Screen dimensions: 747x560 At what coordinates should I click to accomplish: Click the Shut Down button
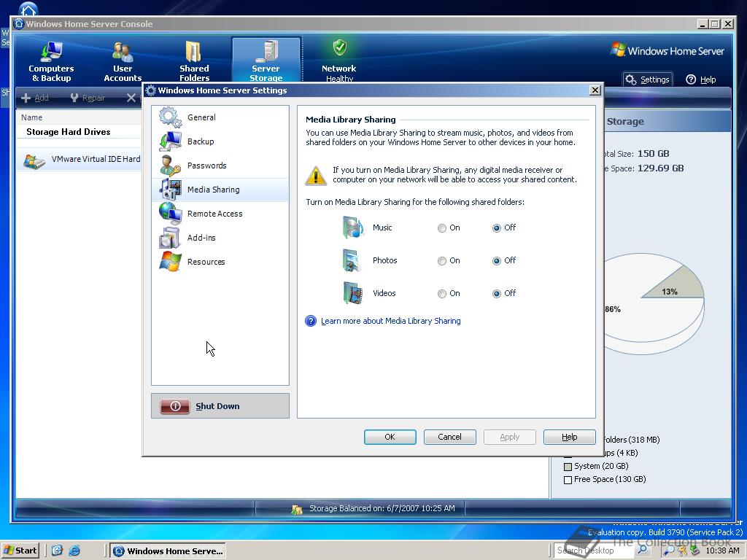pos(220,405)
